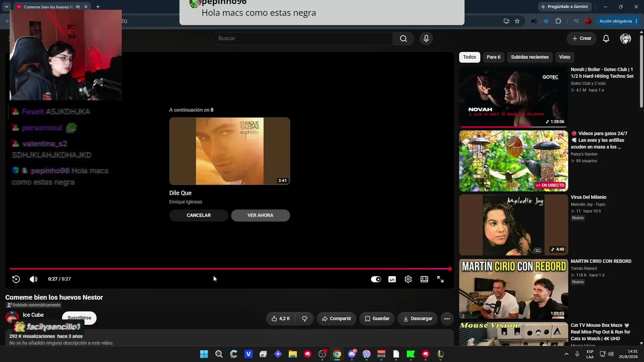Open Discord from the taskbar

point(352,354)
